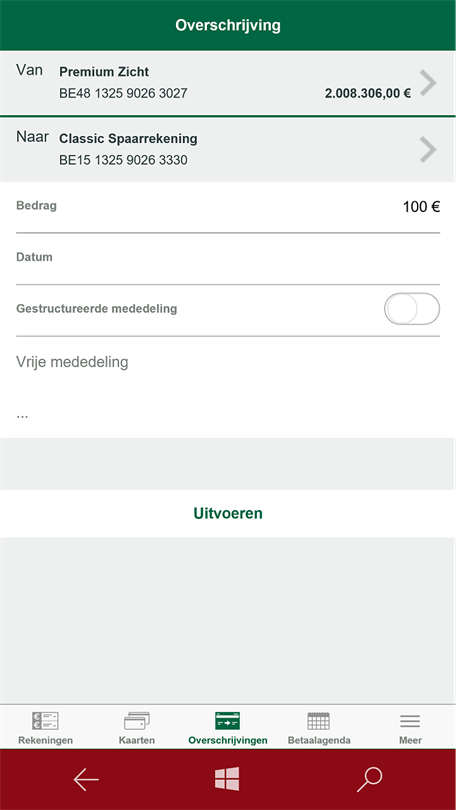456x810 pixels.
Task: Tap the Rekeningen tab label
Action: pyautogui.click(x=45, y=740)
